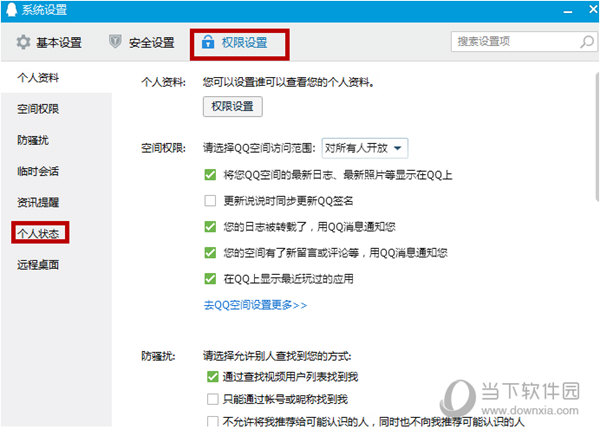600x436 pixels.
Task: Click the 个人资料: section label
Action: click(x=163, y=82)
